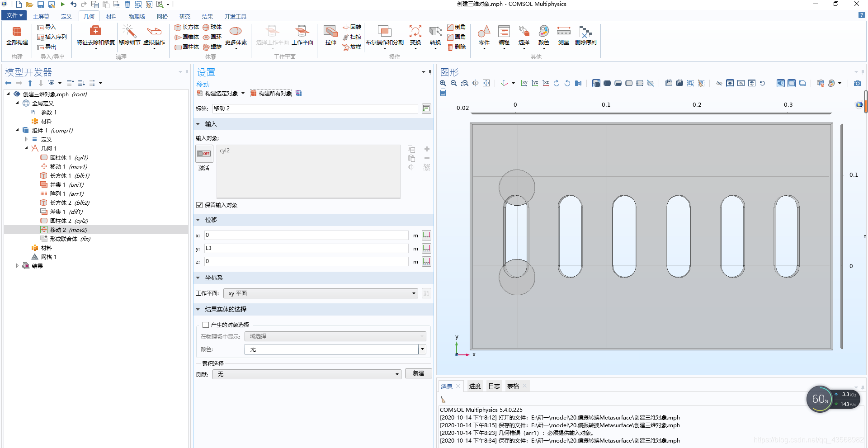Switch to the Progress (进度) tab
The width and height of the screenshot is (868, 448).
(x=475, y=386)
